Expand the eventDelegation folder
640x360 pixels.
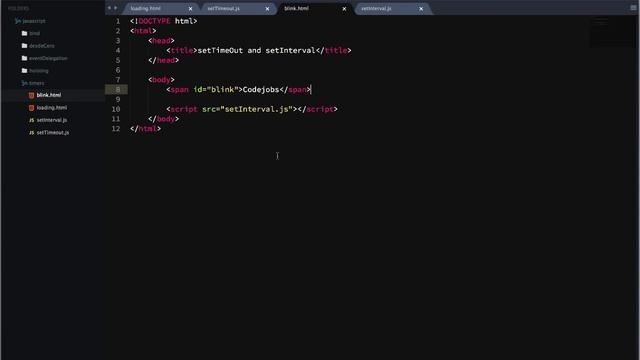coord(48,58)
